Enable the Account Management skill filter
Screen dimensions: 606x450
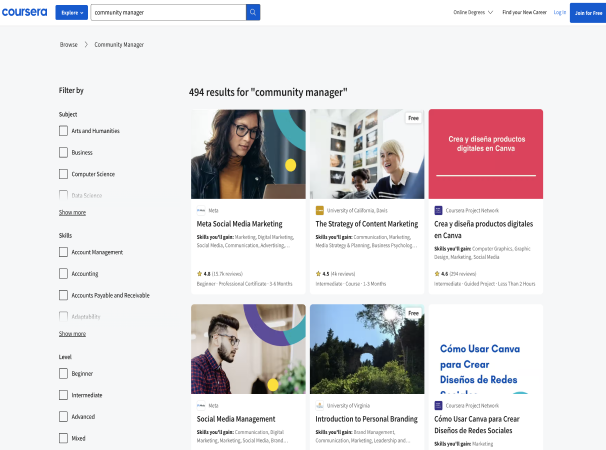coord(63,252)
